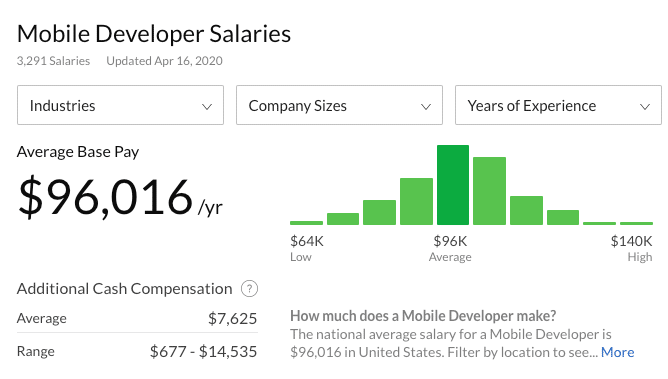The image size is (668, 379).
Task: Click the chevron in Years of Experience box
Action: click(x=645, y=107)
